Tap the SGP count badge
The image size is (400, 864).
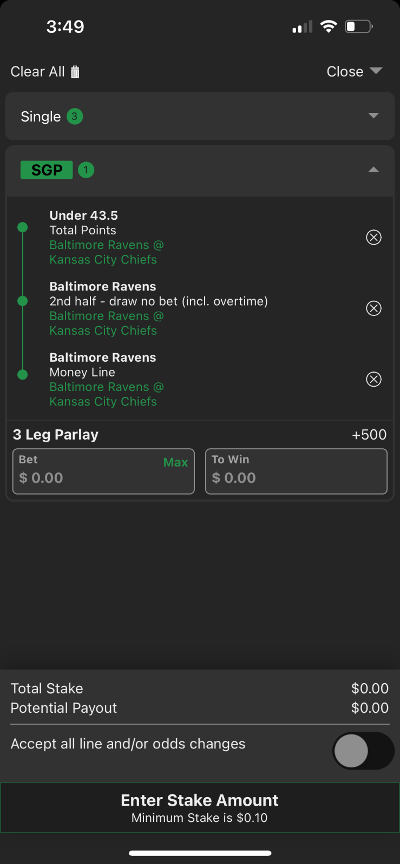86,170
